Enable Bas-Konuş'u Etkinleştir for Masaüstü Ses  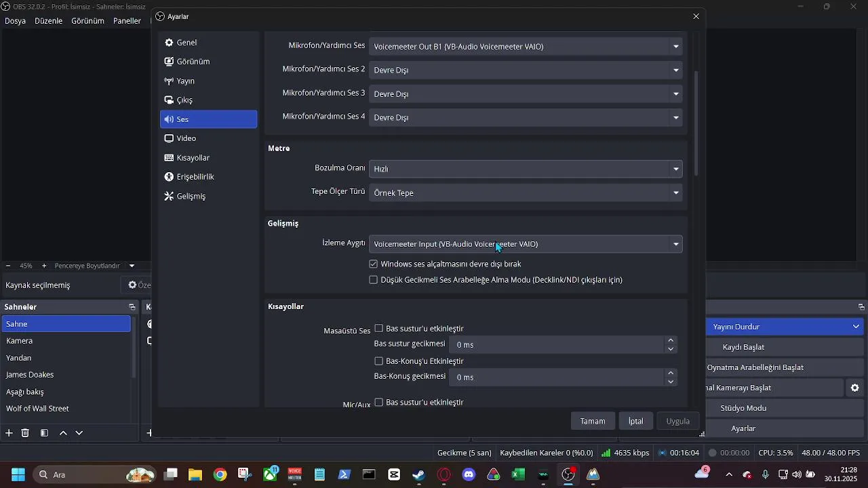[x=379, y=361]
